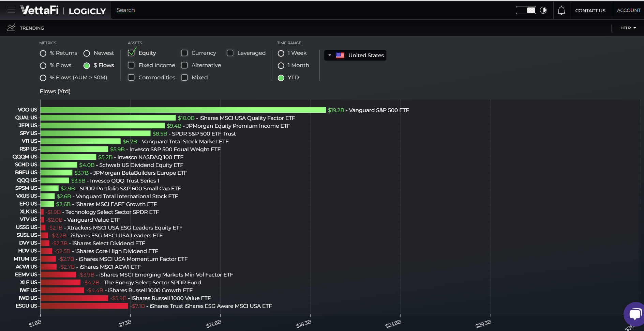
Task: Click the iShares Russell 1000 Growth ETF label
Action: pyautogui.click(x=150, y=290)
